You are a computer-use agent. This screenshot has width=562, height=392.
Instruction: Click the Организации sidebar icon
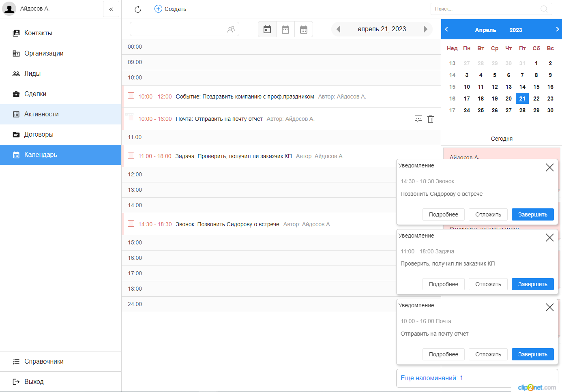16,54
